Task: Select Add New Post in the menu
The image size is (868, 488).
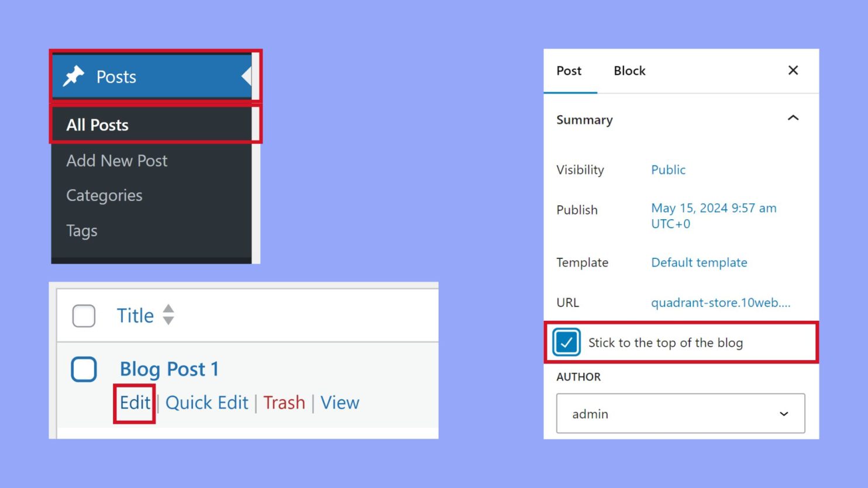Action: point(116,161)
